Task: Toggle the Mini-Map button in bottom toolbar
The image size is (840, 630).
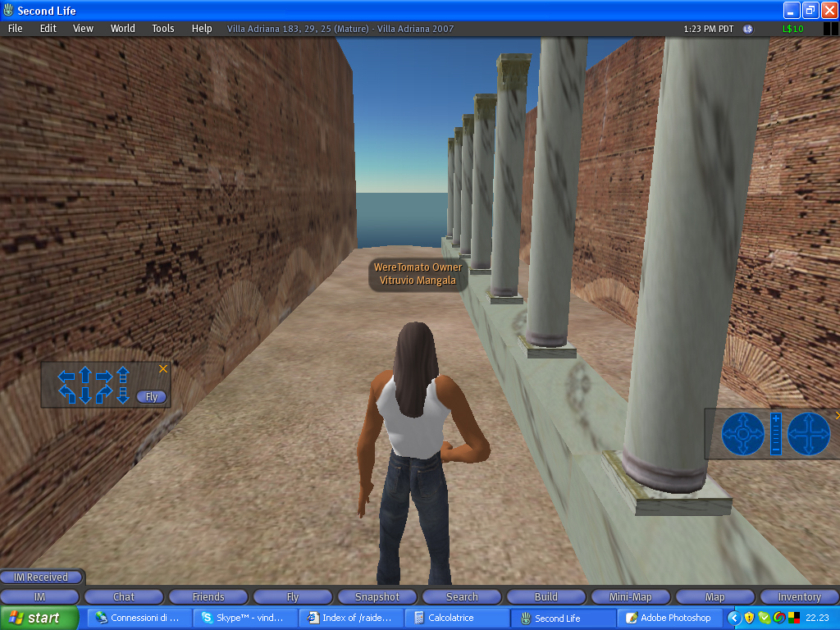Action: click(630, 597)
